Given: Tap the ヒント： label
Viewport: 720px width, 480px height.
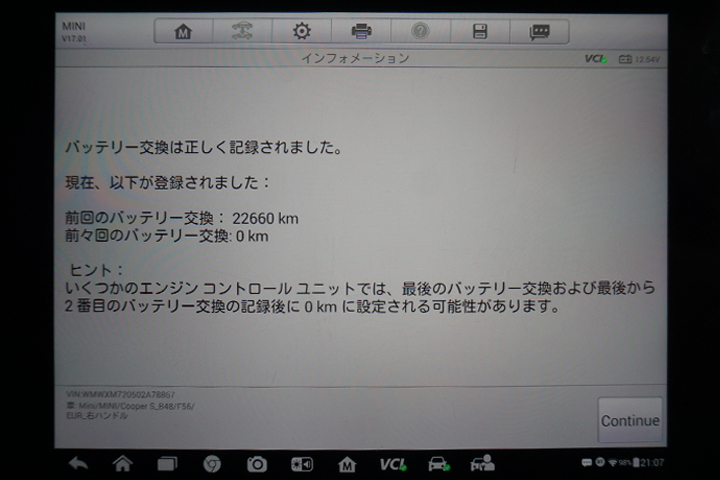Looking at the screenshot, I should pyautogui.click(x=96, y=270).
